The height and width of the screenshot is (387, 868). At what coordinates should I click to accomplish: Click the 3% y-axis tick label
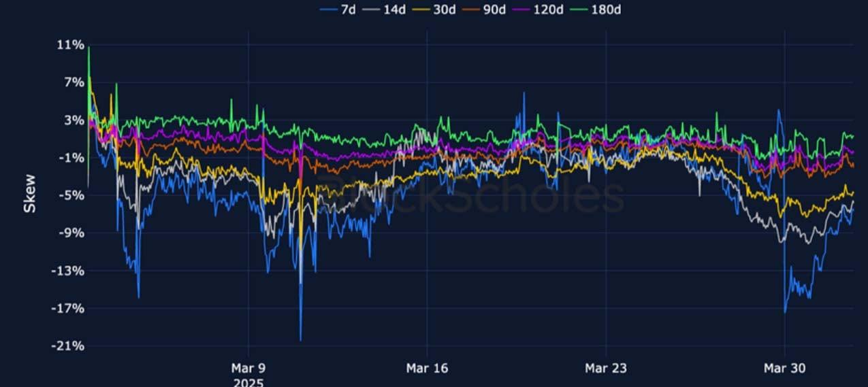(x=74, y=120)
